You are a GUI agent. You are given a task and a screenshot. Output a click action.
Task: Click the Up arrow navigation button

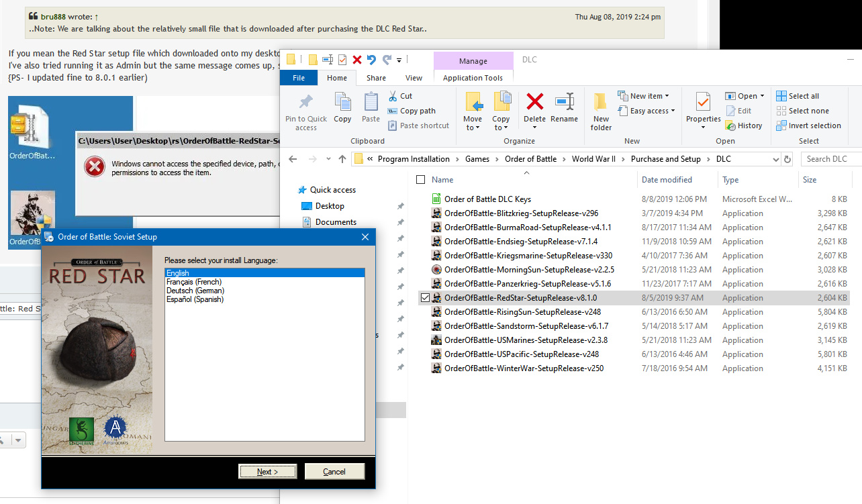[x=342, y=159]
